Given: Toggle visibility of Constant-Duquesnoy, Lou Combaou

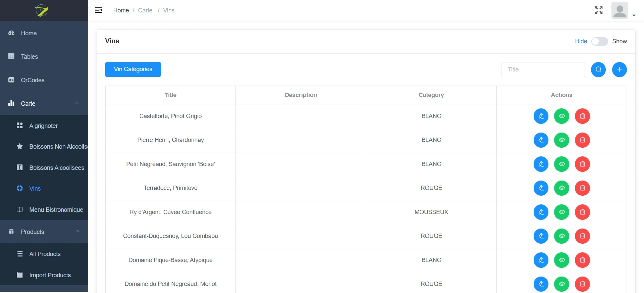Looking at the screenshot, I should [561, 236].
